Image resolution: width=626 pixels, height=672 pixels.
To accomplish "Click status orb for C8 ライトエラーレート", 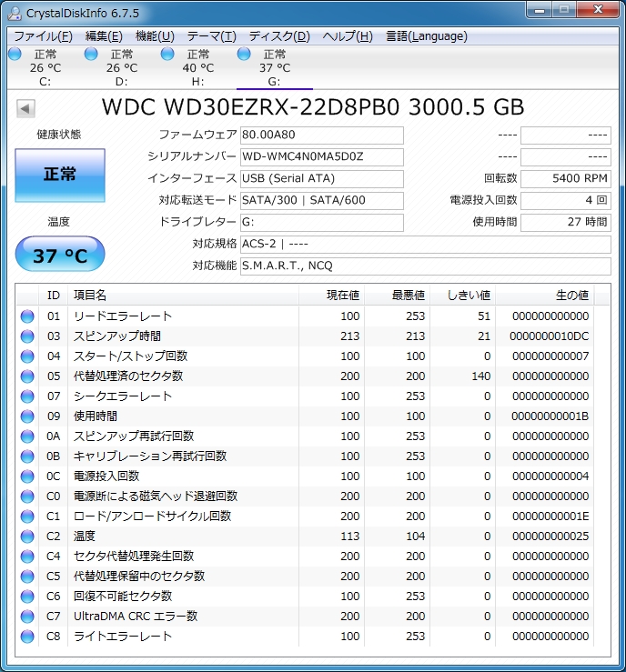I will [27, 637].
